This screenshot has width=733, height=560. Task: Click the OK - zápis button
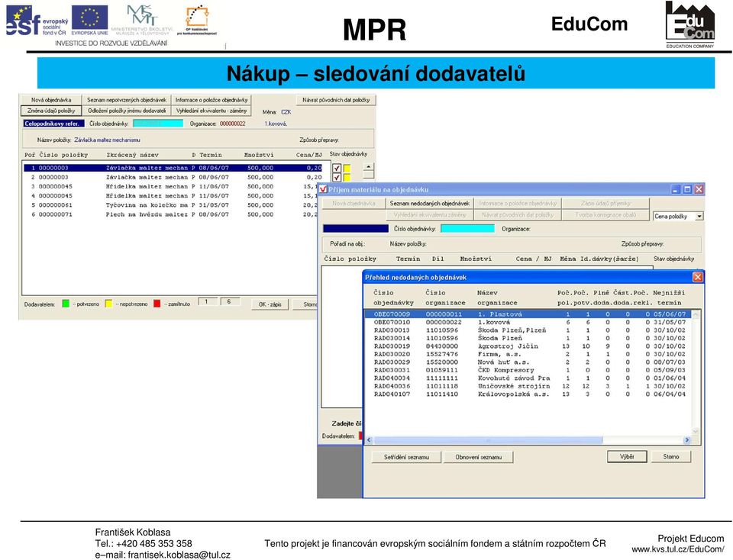[270, 304]
